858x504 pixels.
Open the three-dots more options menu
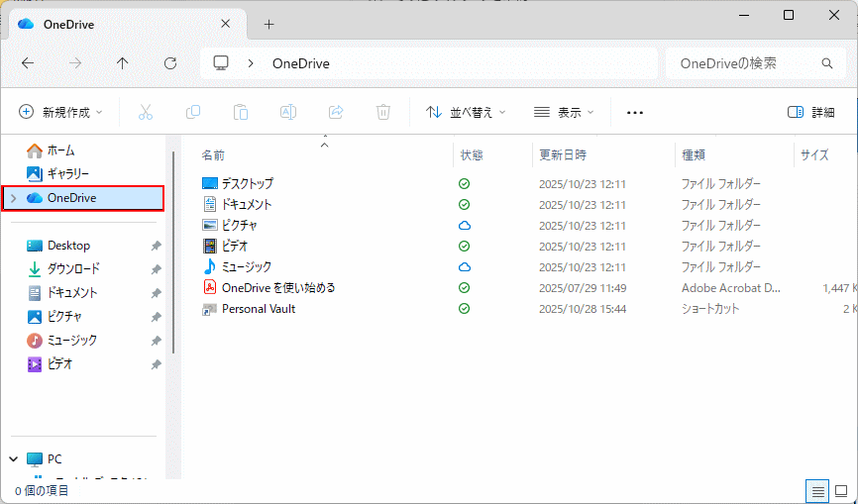click(x=635, y=113)
